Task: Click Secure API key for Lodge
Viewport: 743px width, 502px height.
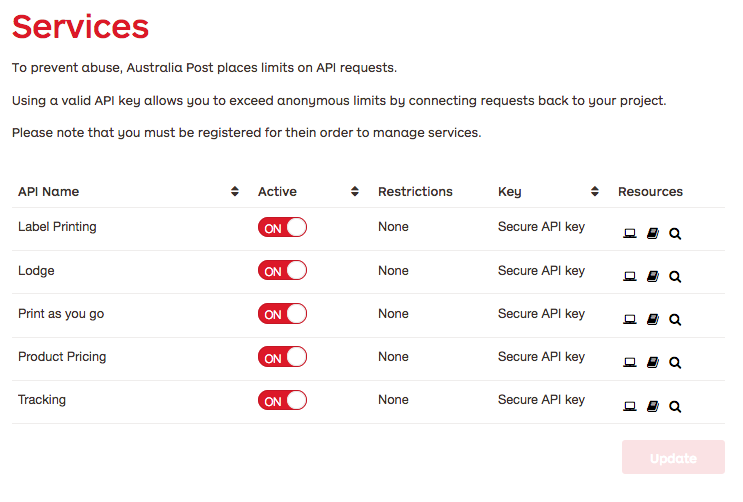Action: (x=541, y=271)
